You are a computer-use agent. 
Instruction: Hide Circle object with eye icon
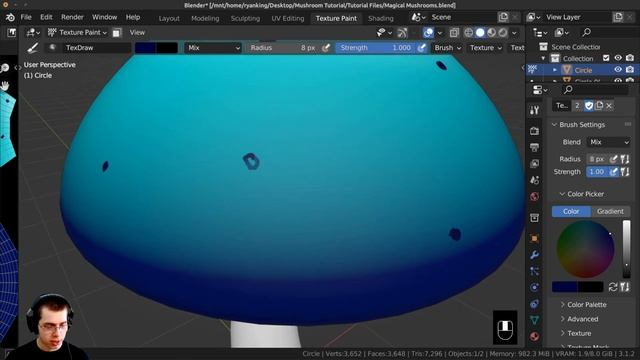coord(618,70)
